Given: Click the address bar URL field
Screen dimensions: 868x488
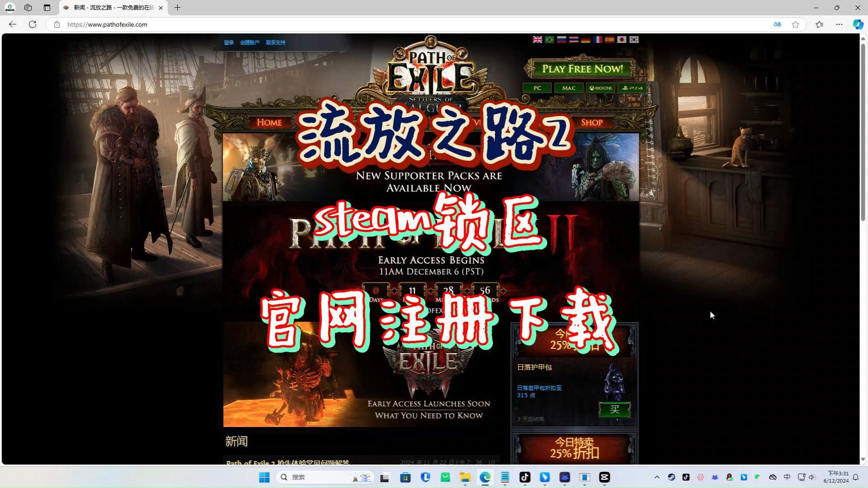Looking at the screenshot, I should (x=407, y=24).
